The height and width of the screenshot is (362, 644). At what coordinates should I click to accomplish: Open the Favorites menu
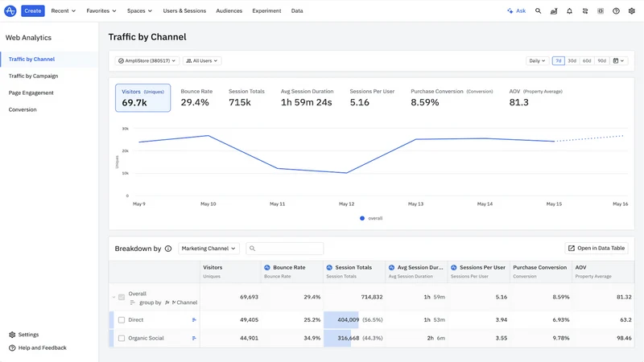pos(101,10)
